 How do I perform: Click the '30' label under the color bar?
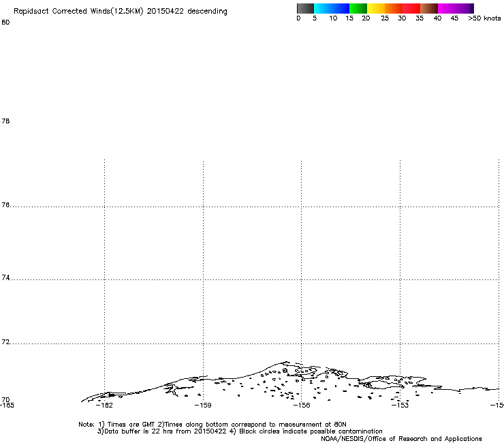[402, 18]
